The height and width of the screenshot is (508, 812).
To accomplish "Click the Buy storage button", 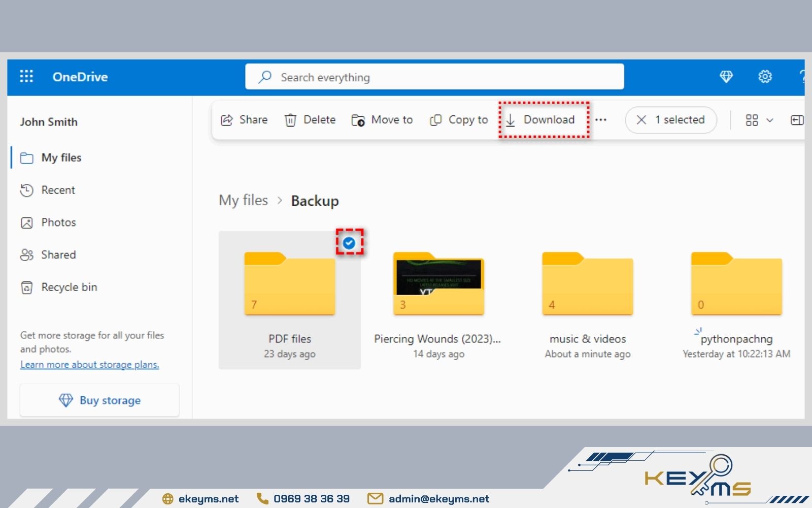I will coord(99,400).
